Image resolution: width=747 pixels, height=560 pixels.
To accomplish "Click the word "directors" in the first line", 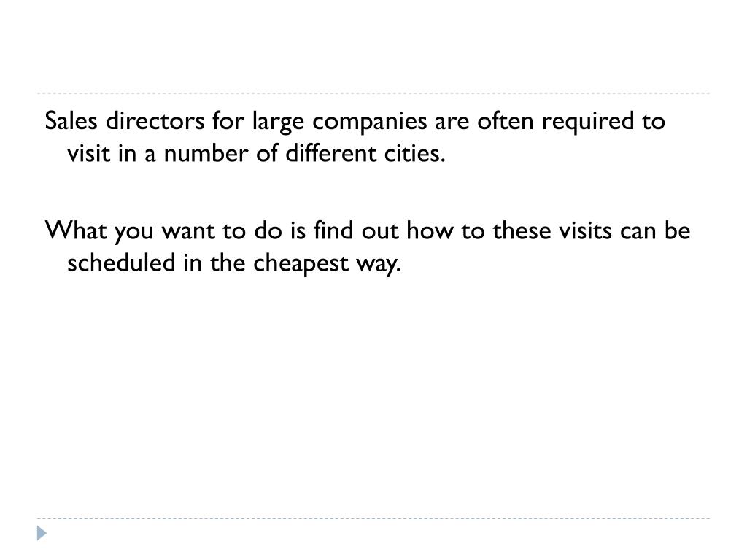I will click(x=155, y=120).
